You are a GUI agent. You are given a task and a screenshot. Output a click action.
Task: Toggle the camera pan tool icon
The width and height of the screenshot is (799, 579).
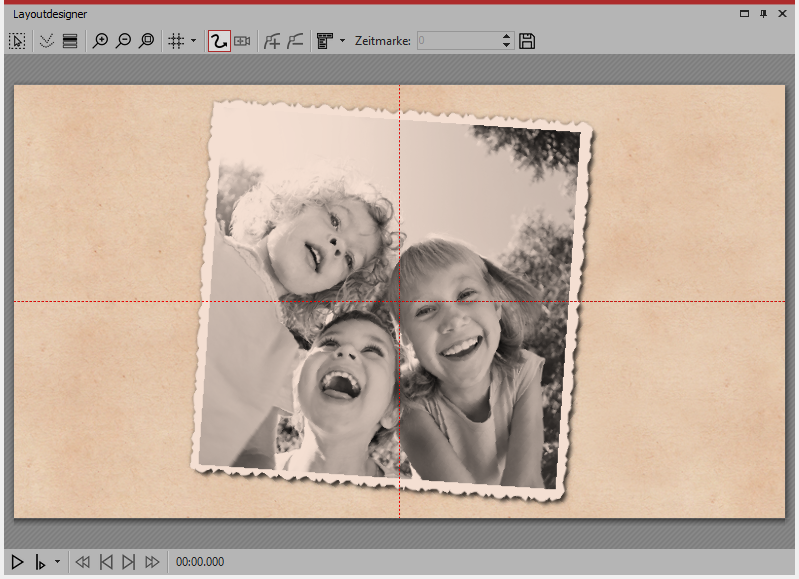pyautogui.click(x=242, y=41)
